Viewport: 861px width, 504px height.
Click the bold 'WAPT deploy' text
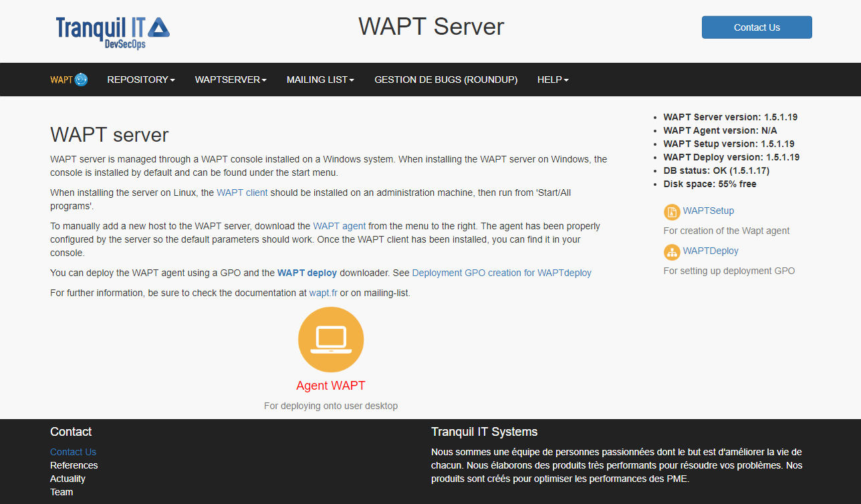[307, 273]
